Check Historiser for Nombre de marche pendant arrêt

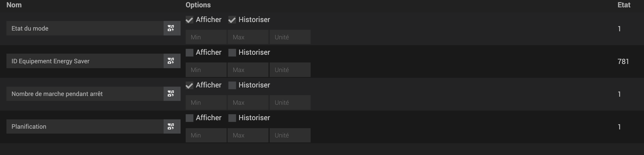pyautogui.click(x=232, y=85)
